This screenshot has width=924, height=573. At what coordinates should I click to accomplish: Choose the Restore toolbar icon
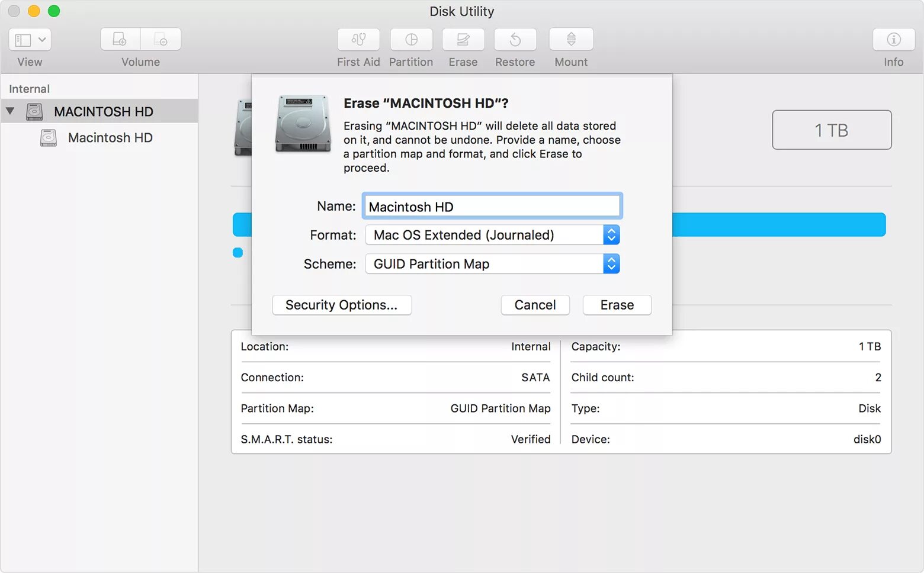(x=515, y=40)
